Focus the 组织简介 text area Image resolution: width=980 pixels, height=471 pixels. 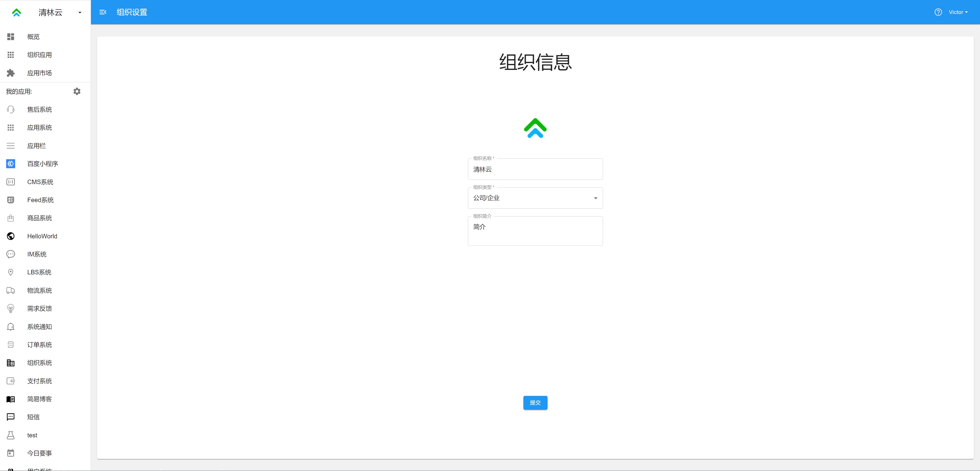click(x=535, y=231)
